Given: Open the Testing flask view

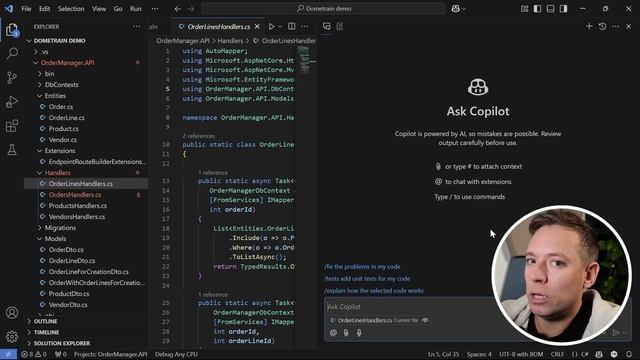Looking at the screenshot, I should pyautogui.click(x=12, y=150).
